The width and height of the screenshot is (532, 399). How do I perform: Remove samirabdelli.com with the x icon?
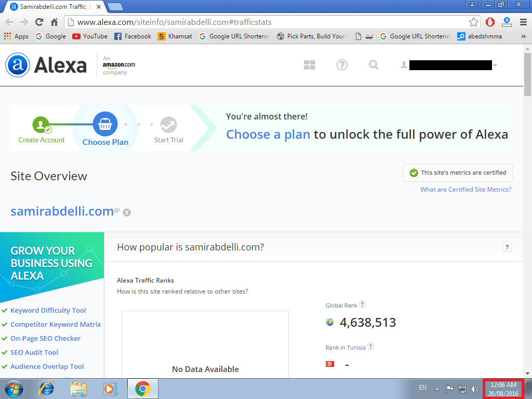pyautogui.click(x=127, y=212)
